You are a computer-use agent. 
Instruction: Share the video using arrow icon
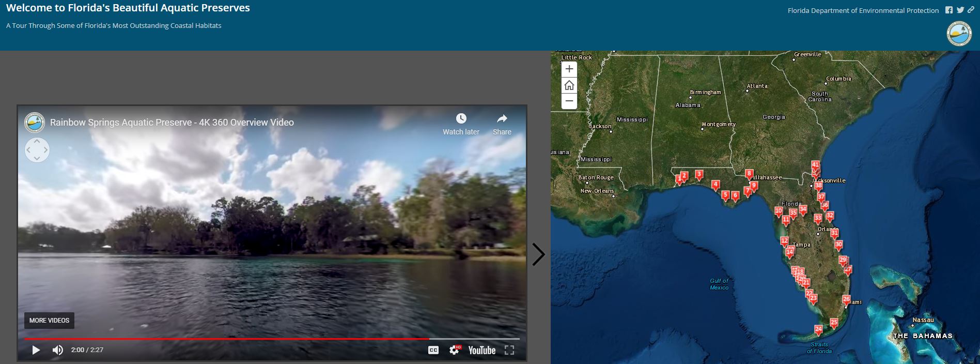(502, 119)
